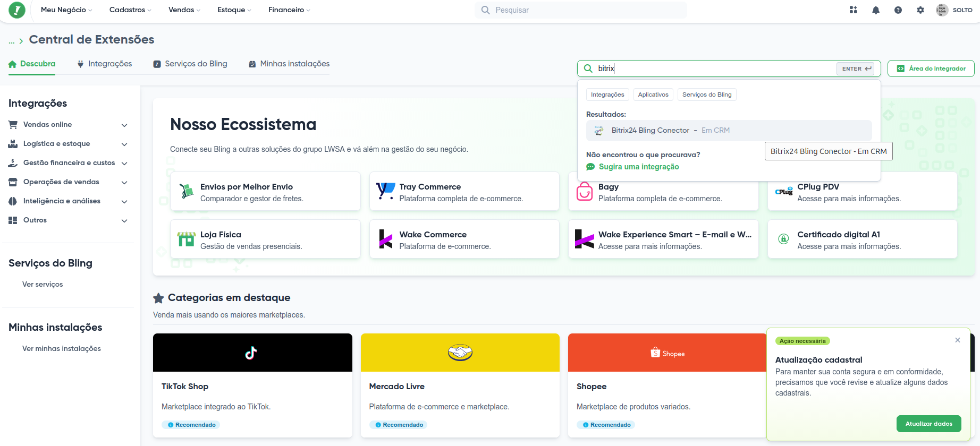The height and width of the screenshot is (446, 980).
Task: Click the help question mark icon
Action: click(x=898, y=10)
